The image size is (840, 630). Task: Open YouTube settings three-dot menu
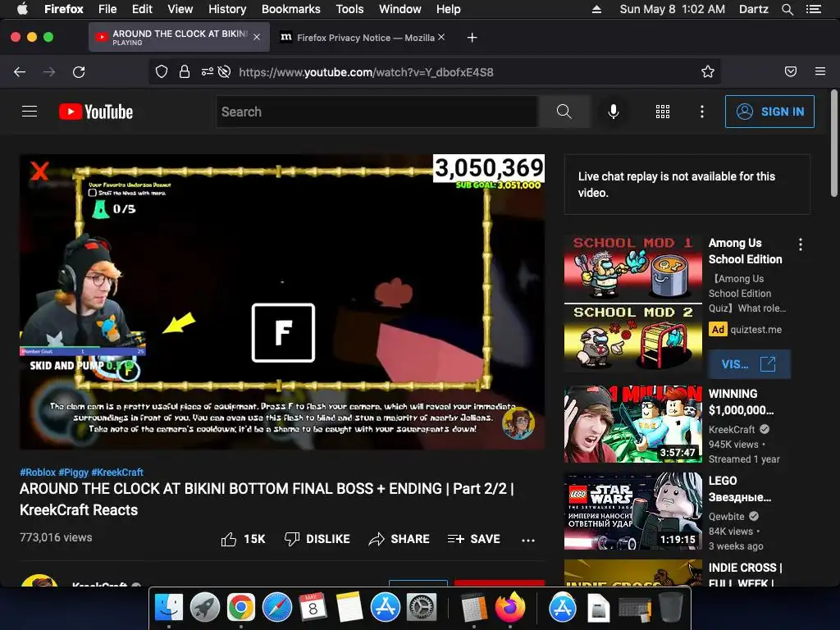pyautogui.click(x=702, y=112)
